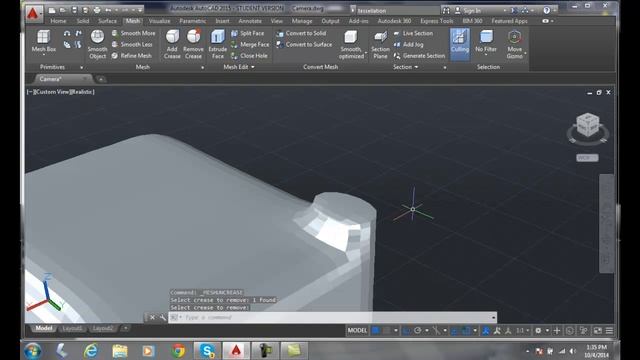640x360 pixels.
Task: Click Add Jog
Action: tap(408, 44)
